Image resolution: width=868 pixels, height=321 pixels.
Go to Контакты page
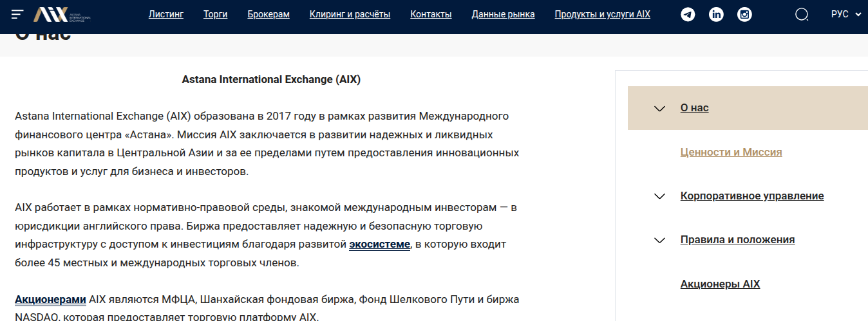pos(431,14)
